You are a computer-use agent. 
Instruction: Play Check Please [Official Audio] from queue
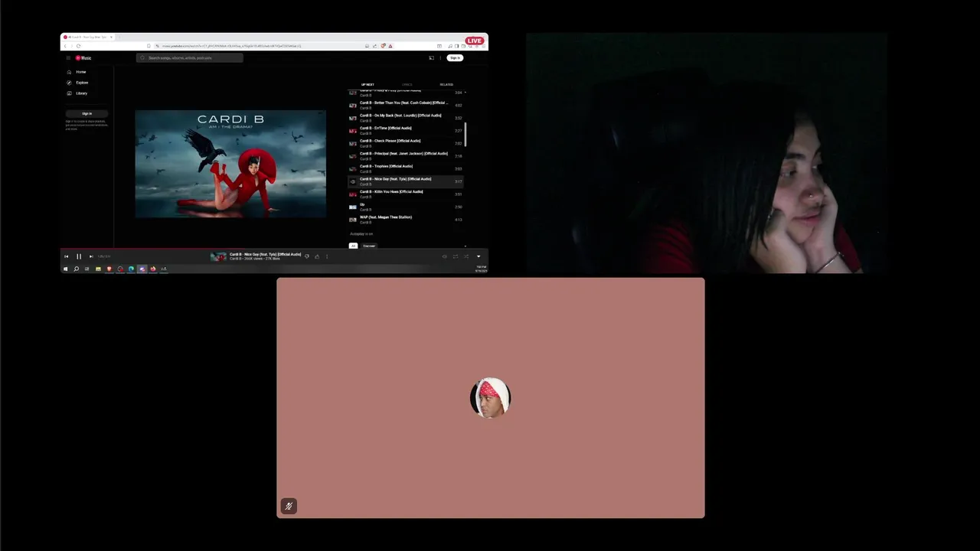tap(405, 143)
